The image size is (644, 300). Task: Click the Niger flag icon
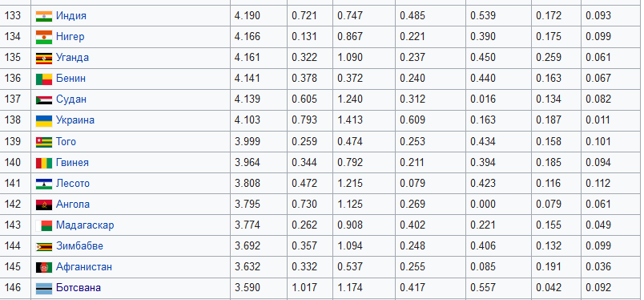(x=44, y=37)
